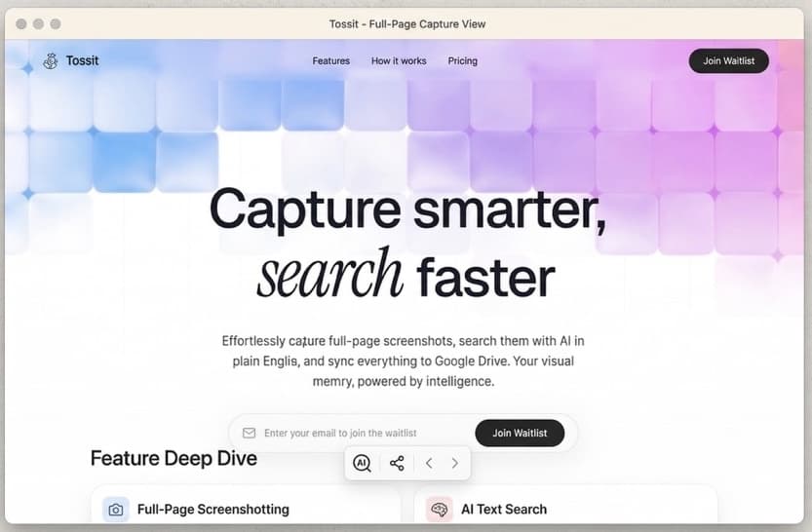The height and width of the screenshot is (532, 812).
Task: Click the Feature Deep Dive heading
Action: (174, 459)
